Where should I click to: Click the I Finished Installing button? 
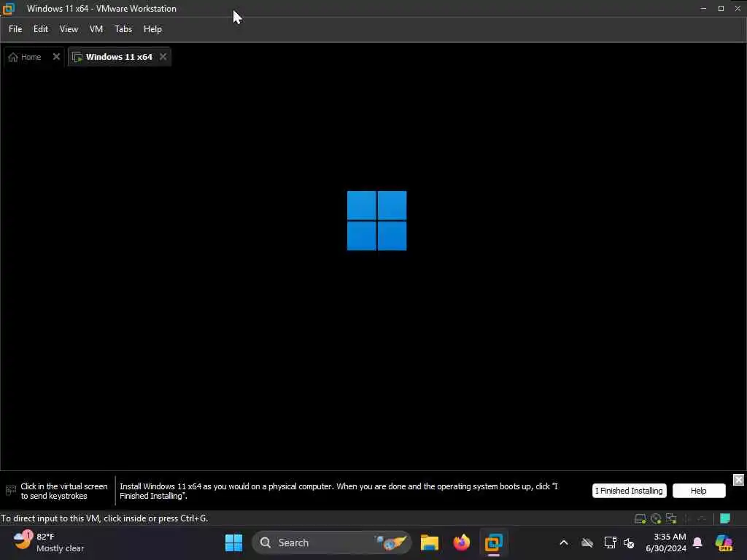pyautogui.click(x=629, y=491)
